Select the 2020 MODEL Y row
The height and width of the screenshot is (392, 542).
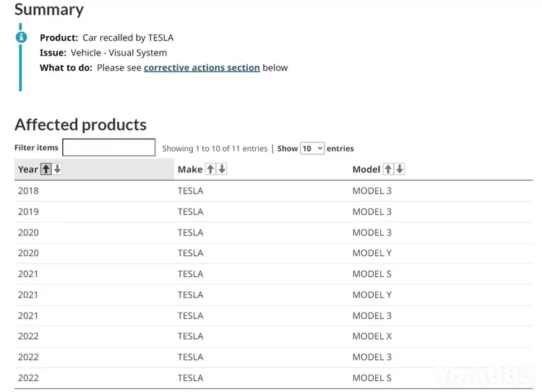pos(273,253)
